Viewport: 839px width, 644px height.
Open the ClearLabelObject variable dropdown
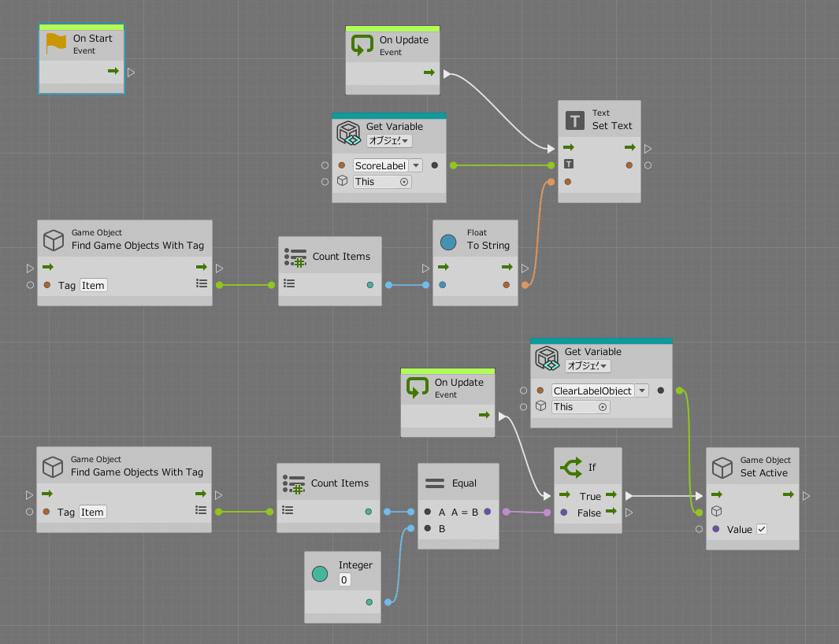pos(641,390)
